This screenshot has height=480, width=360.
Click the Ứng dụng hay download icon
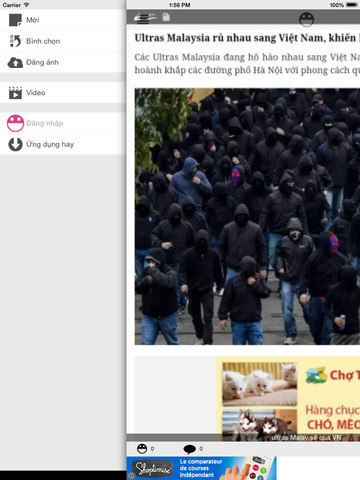click(x=15, y=144)
